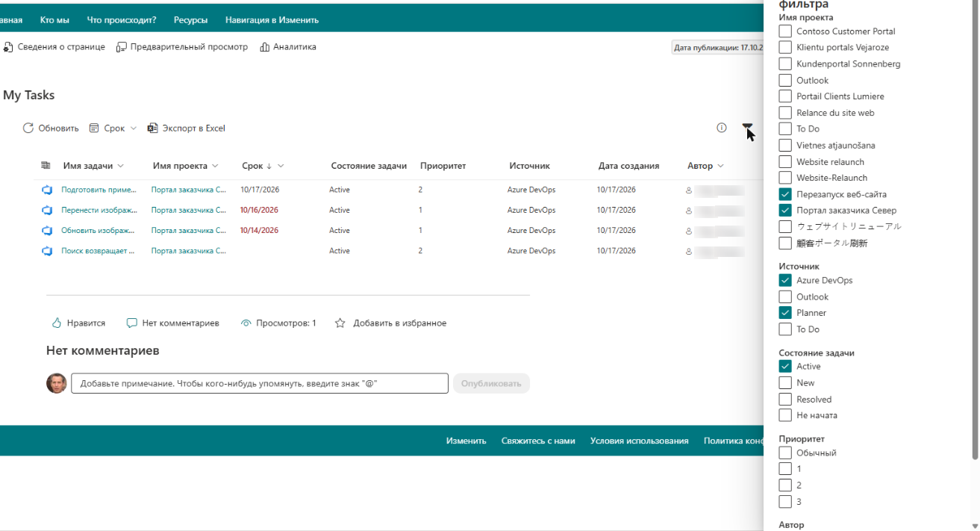
Task: Tick the Kundenportal Sonnenberg checkbox
Action: tap(785, 64)
